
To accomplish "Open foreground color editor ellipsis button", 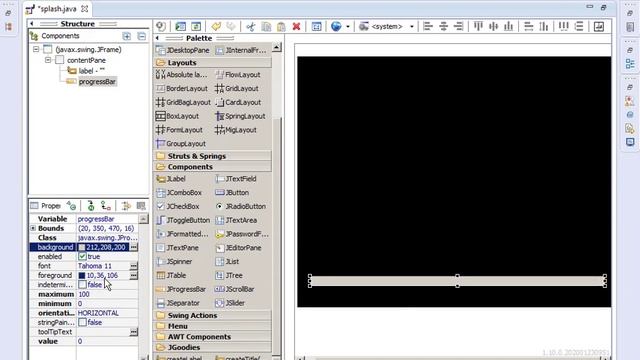I will coord(133,275).
